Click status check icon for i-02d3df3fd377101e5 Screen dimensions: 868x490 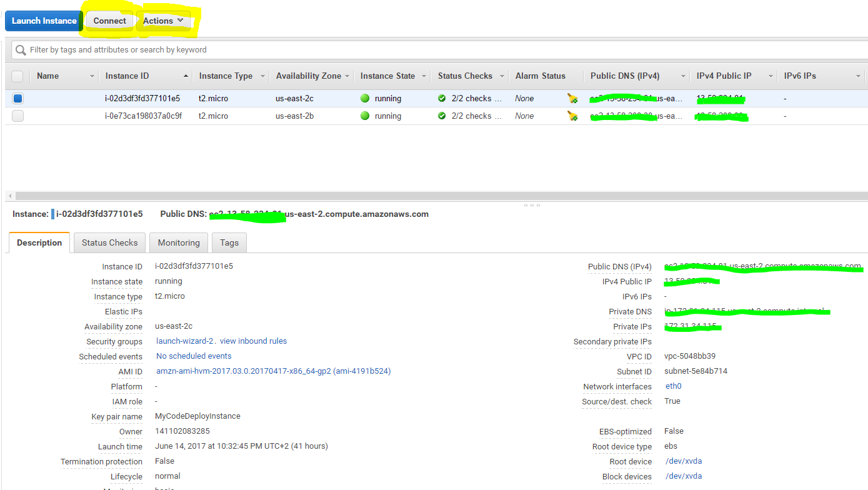coord(442,98)
